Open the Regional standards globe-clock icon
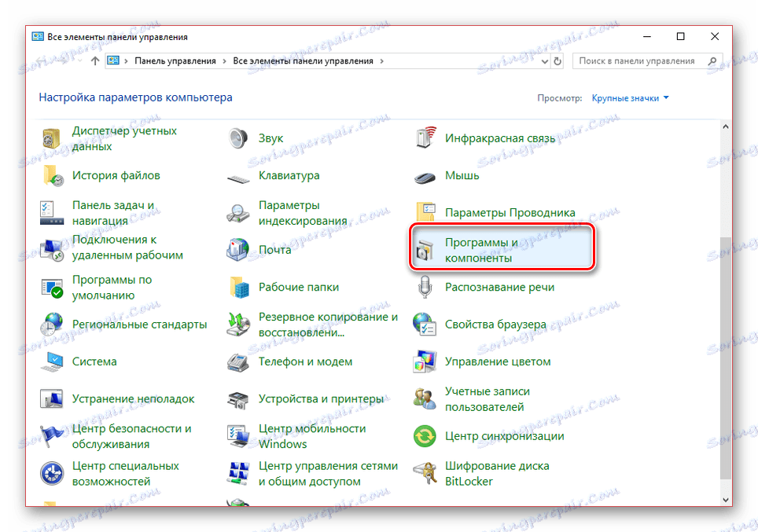 tap(52, 325)
